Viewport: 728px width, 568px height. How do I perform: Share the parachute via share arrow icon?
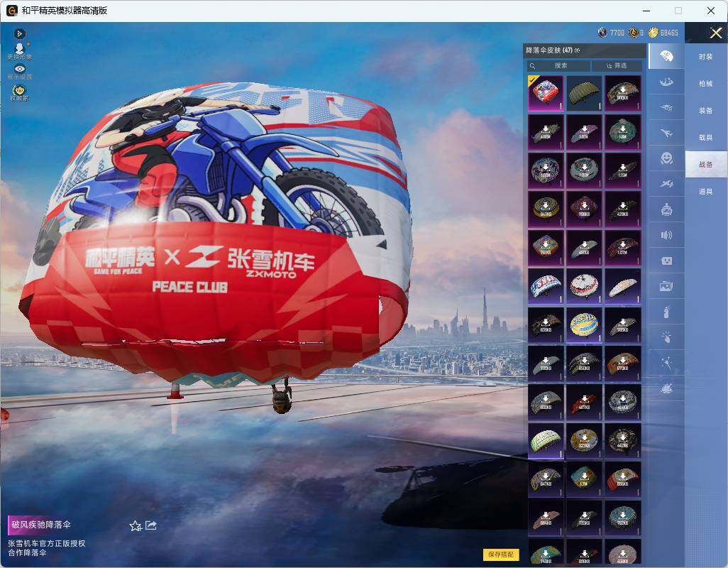tap(151, 525)
